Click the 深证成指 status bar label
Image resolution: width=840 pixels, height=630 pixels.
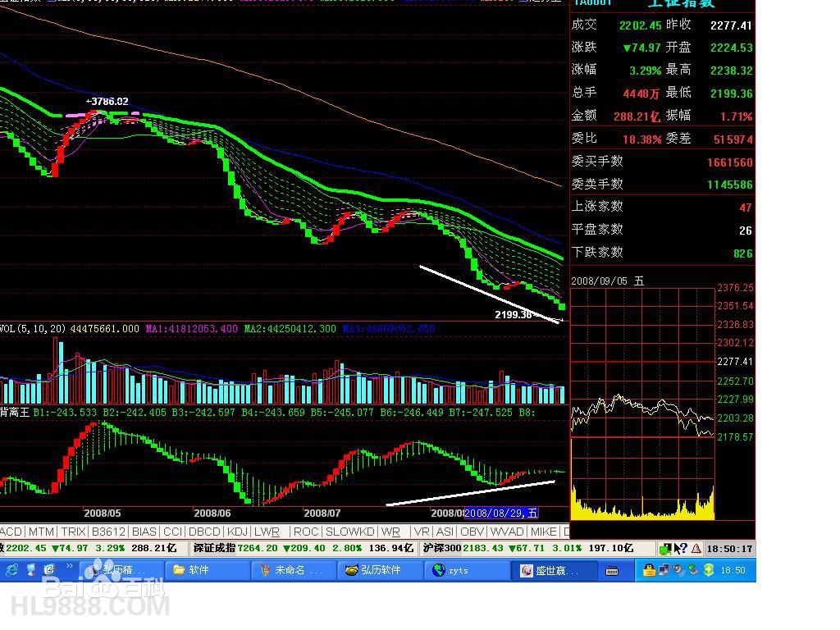click(x=214, y=548)
